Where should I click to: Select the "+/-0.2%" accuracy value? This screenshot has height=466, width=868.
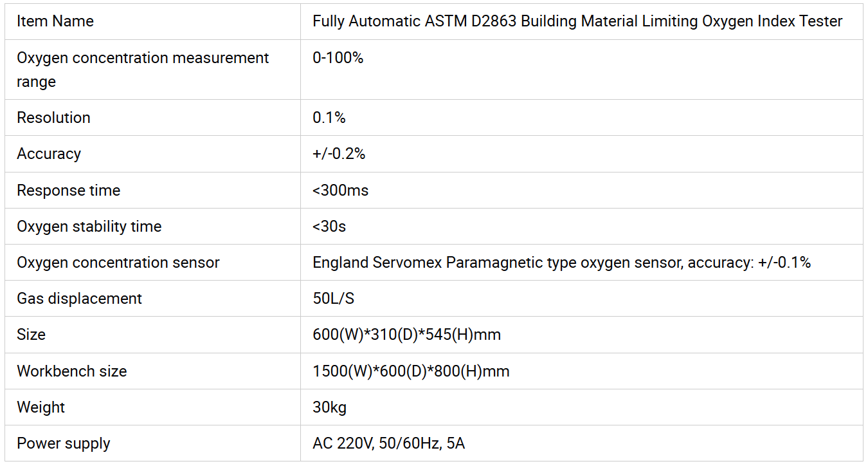[x=339, y=154]
